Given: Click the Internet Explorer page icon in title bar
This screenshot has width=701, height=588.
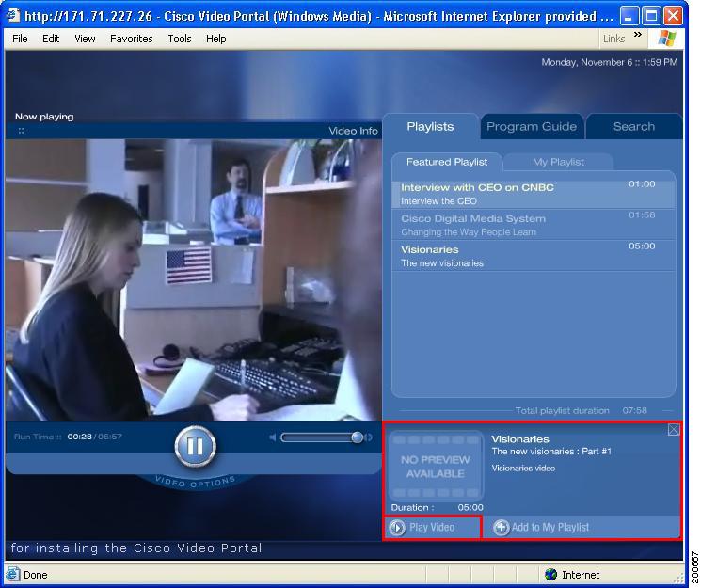Looking at the screenshot, I should tap(12, 16).
